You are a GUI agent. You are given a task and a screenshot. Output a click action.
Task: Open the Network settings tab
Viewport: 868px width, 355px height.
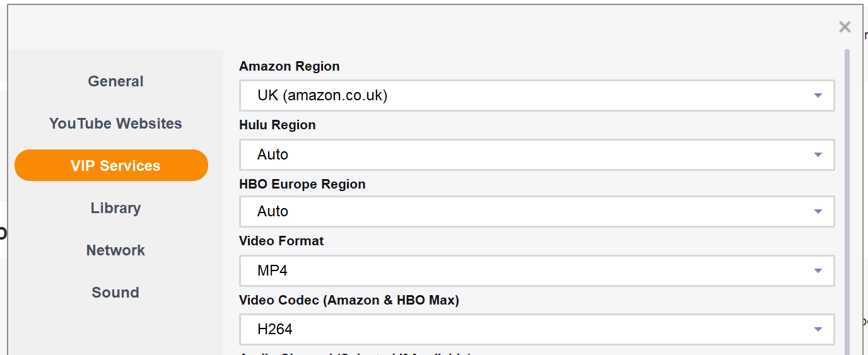(x=115, y=250)
